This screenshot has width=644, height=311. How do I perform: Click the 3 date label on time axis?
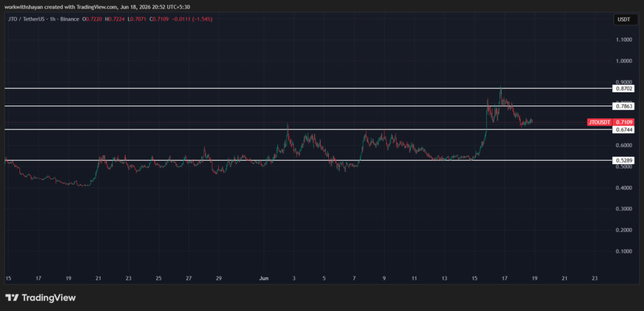point(294,278)
